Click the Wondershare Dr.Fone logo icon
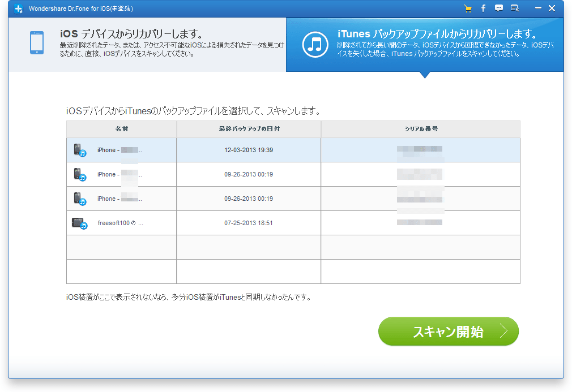Screen dimensions: 572x392 pyautogui.click(x=19, y=8)
